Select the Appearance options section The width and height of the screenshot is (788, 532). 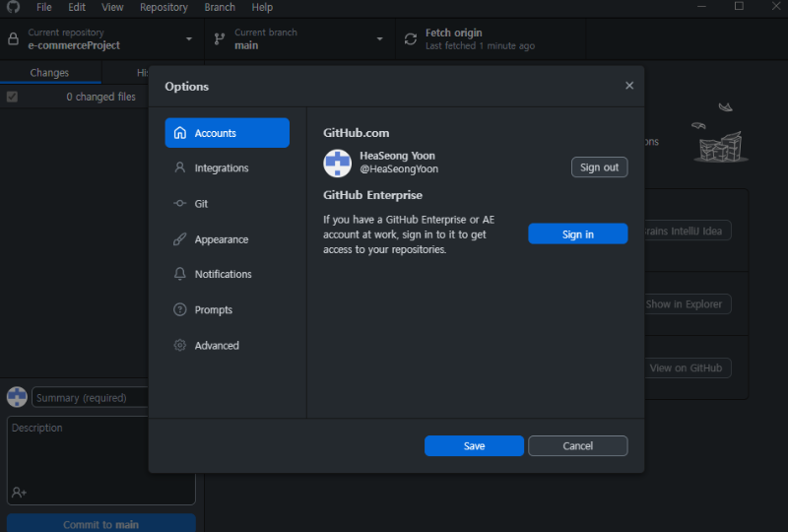click(x=228, y=238)
